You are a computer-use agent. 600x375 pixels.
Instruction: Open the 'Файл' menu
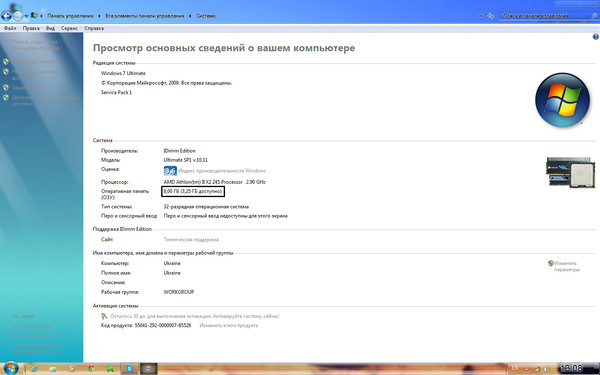(10, 28)
